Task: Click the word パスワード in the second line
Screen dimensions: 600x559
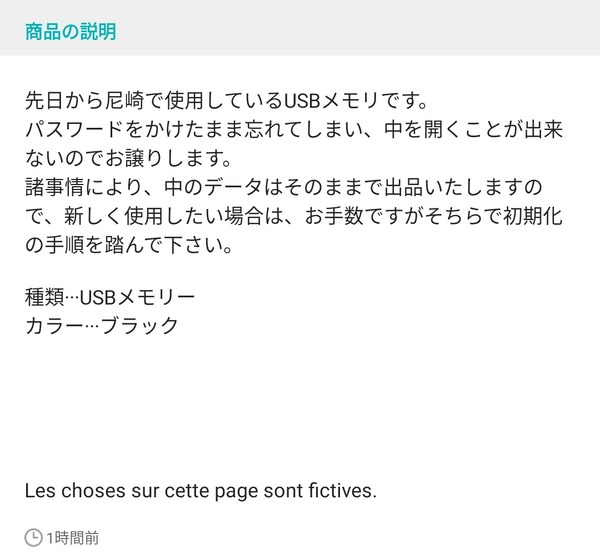Action: click(75, 129)
